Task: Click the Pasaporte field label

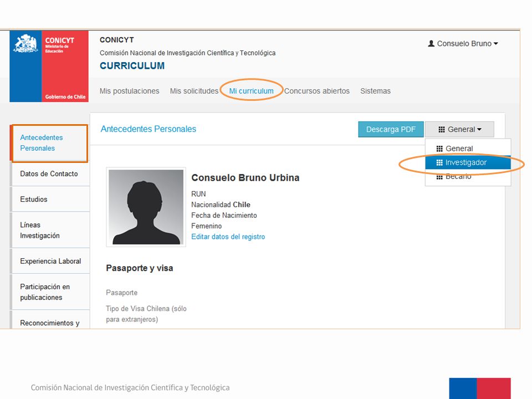Action: click(121, 293)
